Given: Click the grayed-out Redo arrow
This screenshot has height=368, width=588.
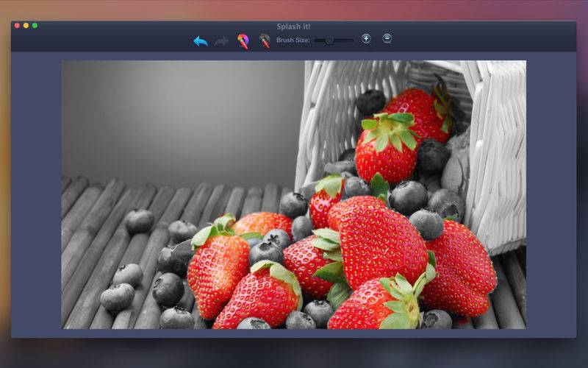Looking at the screenshot, I should 221,41.
